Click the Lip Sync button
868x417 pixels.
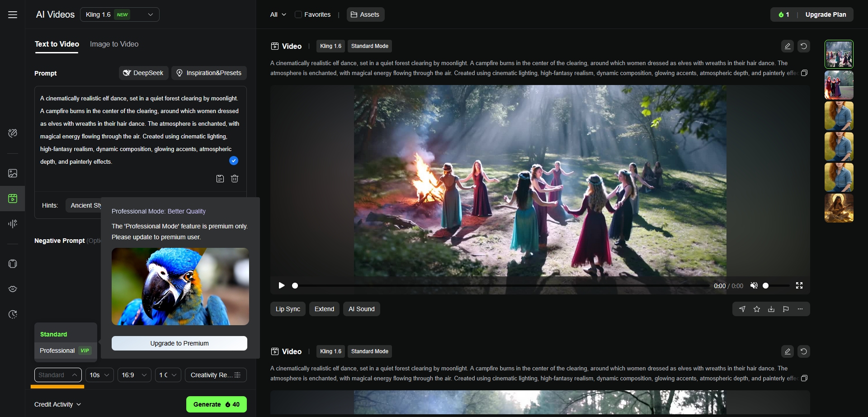(288, 309)
